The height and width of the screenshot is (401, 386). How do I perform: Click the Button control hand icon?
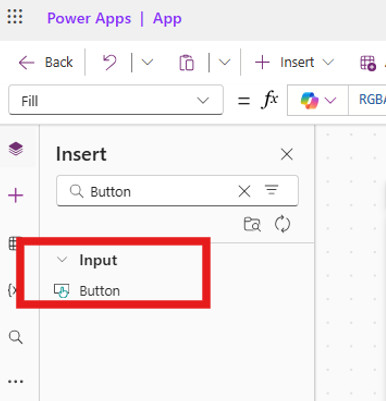[62, 290]
